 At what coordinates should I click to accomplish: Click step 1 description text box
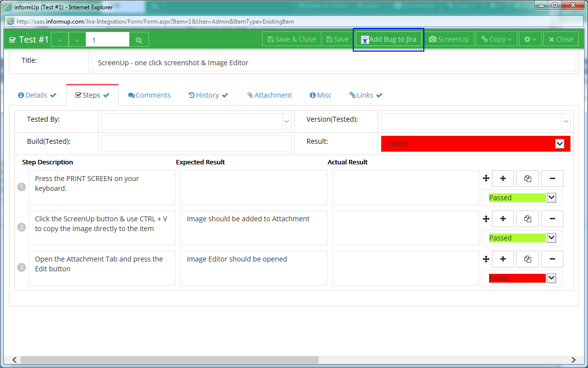coord(102,187)
